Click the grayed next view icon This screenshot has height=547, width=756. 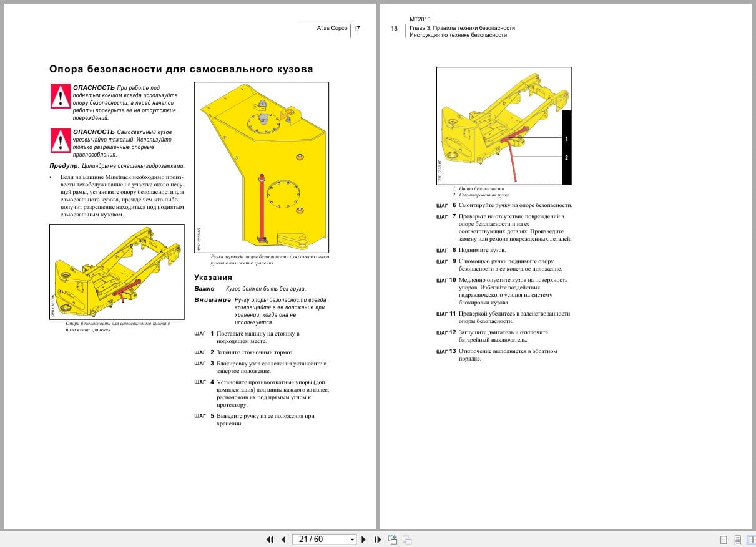click(407, 539)
